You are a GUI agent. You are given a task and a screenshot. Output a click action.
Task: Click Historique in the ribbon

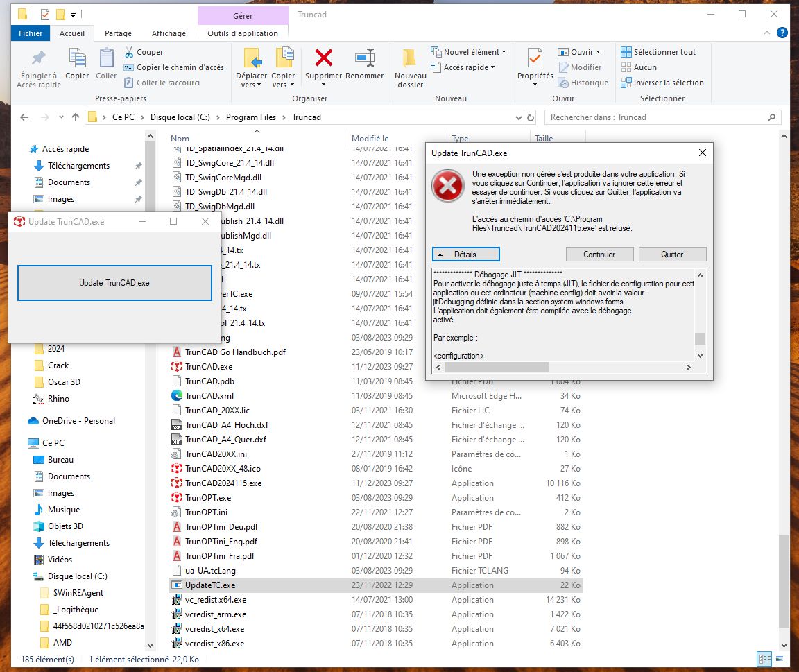pyautogui.click(x=583, y=83)
